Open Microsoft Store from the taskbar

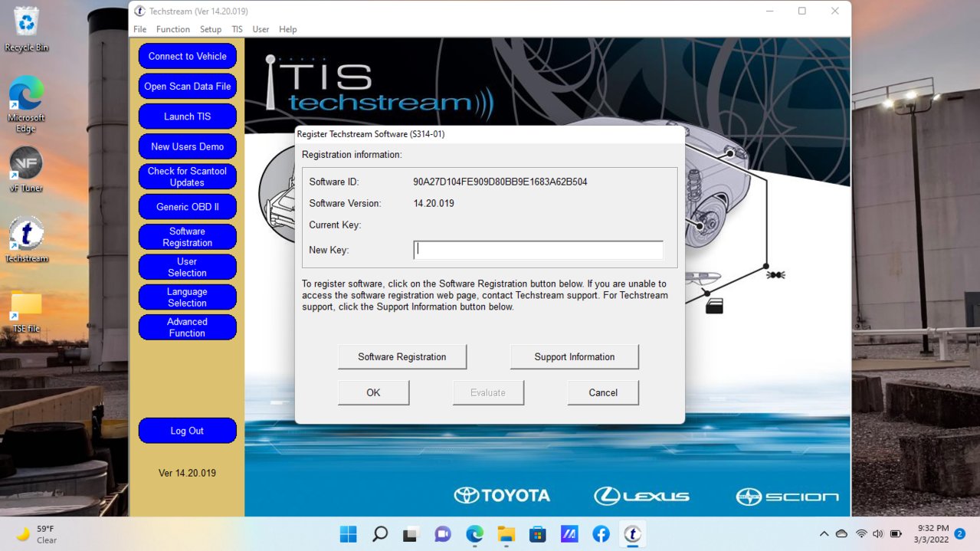(537, 534)
